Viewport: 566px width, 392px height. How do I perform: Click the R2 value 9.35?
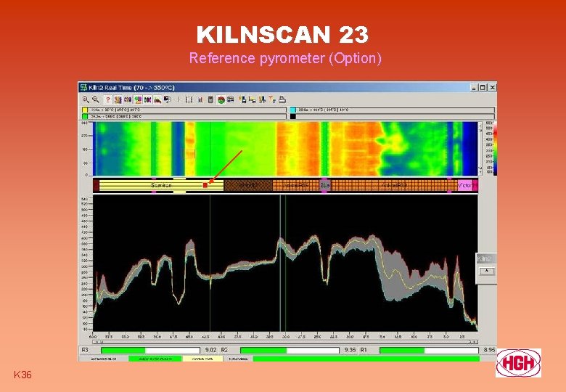tap(350, 350)
